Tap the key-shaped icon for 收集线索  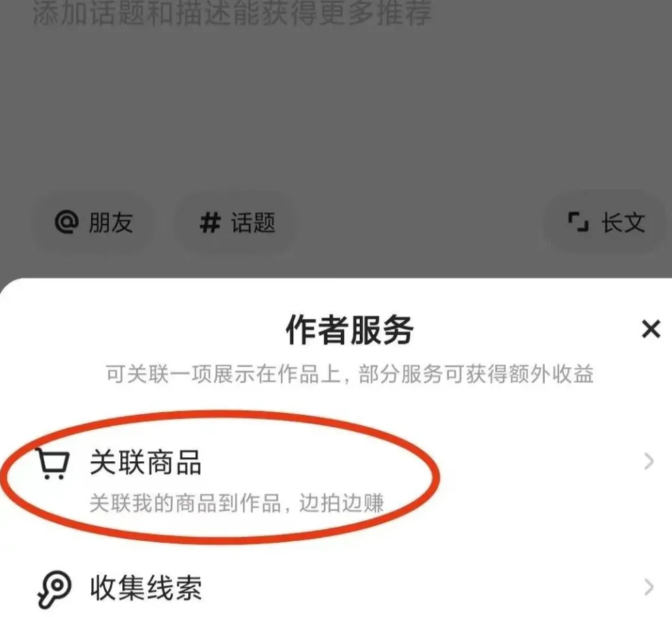(x=54, y=589)
